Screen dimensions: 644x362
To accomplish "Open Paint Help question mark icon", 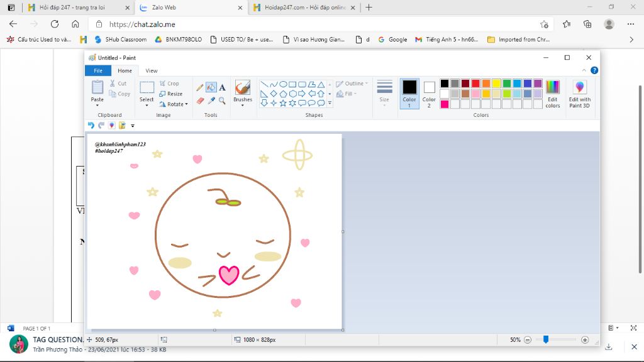I will click(594, 70).
